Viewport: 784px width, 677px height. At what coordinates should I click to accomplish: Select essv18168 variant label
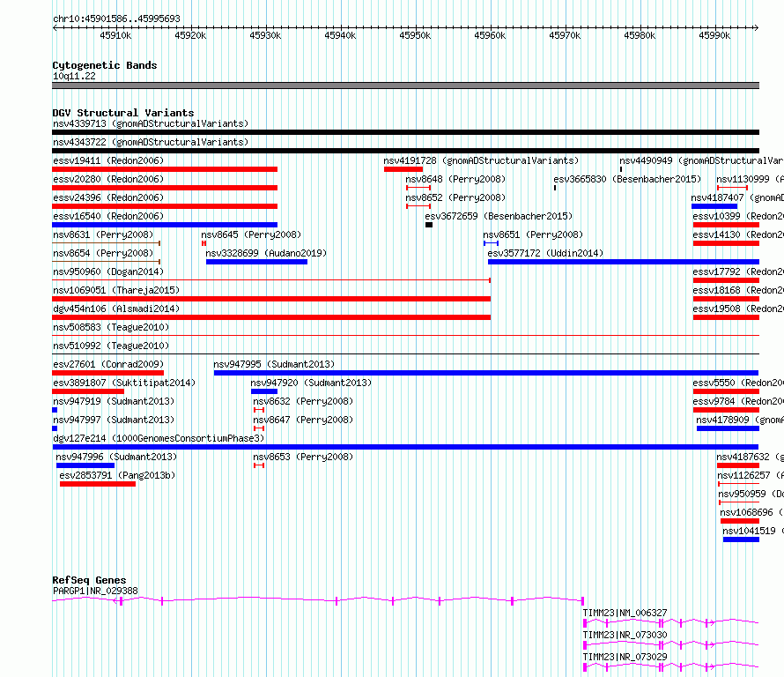pos(738,290)
